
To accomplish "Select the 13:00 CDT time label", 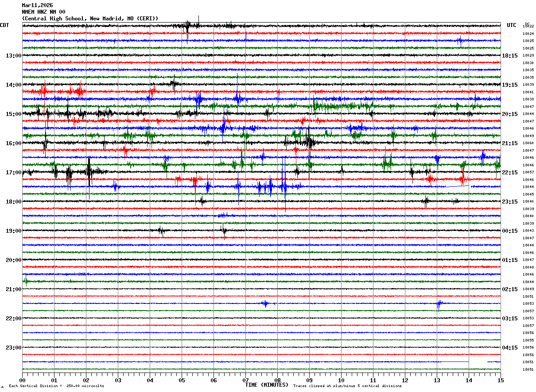I will click(x=13, y=56).
